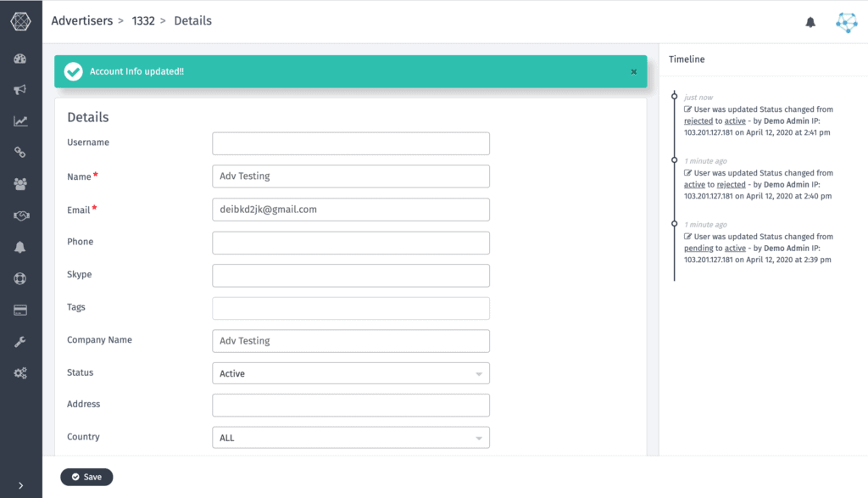Go to Advertisers in the breadcrumb

click(81, 20)
